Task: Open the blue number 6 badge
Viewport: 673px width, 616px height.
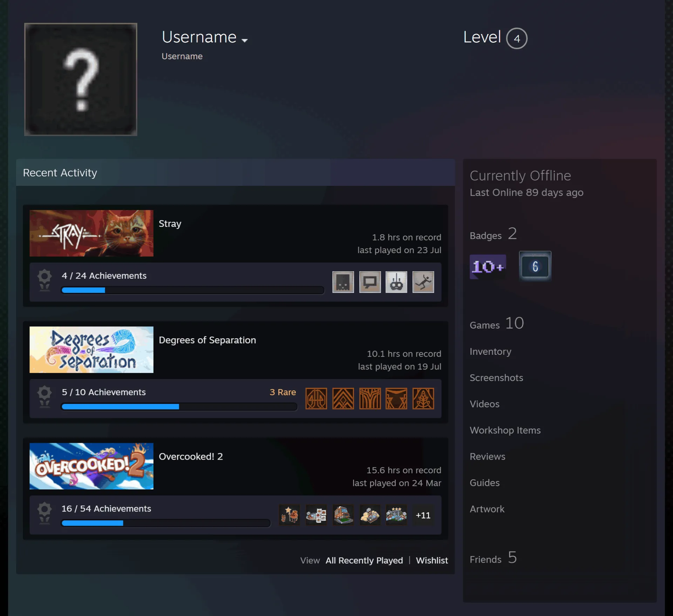Action: (x=535, y=266)
